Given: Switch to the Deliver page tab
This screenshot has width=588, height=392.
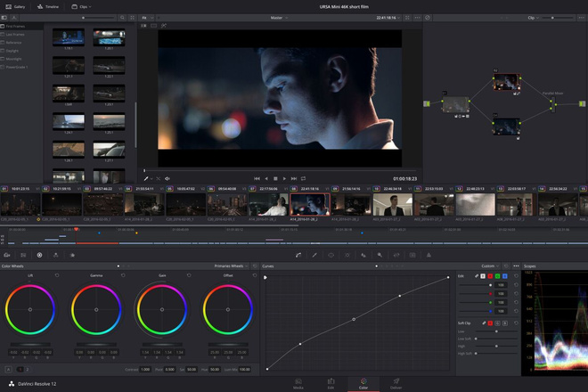Looking at the screenshot, I should click(x=396, y=384).
